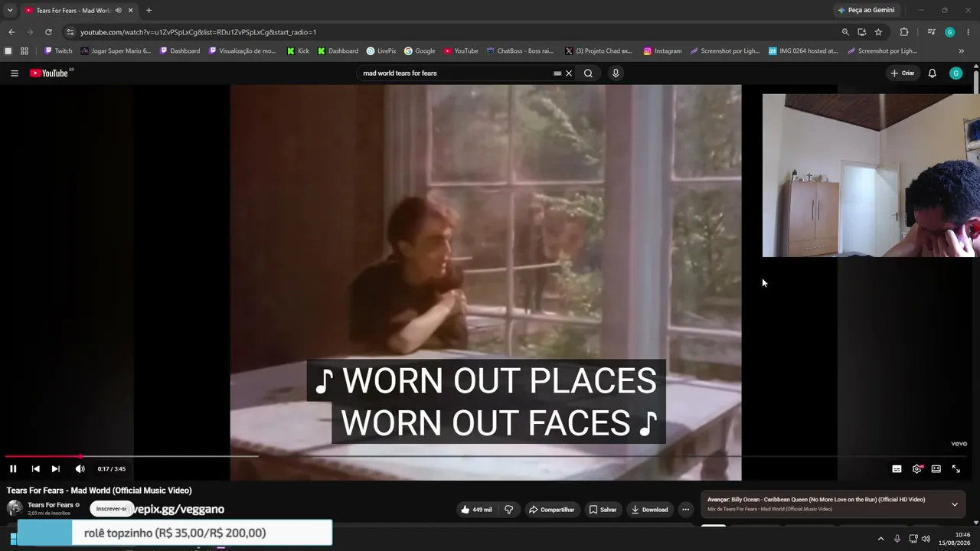
Task: Click the taskbar microphone icon
Action: (897, 539)
